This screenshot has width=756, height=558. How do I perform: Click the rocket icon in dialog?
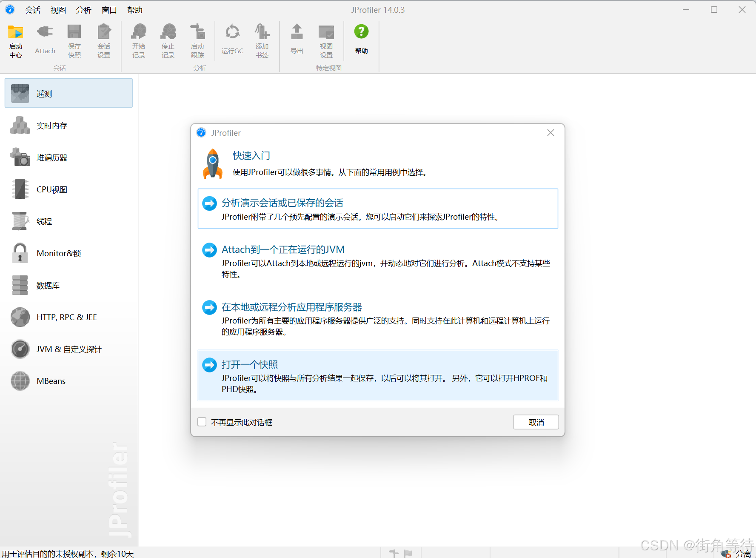click(213, 164)
